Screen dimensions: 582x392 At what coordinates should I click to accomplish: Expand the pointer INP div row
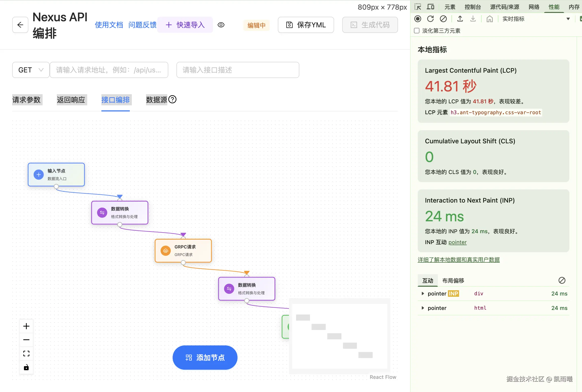[423, 293]
